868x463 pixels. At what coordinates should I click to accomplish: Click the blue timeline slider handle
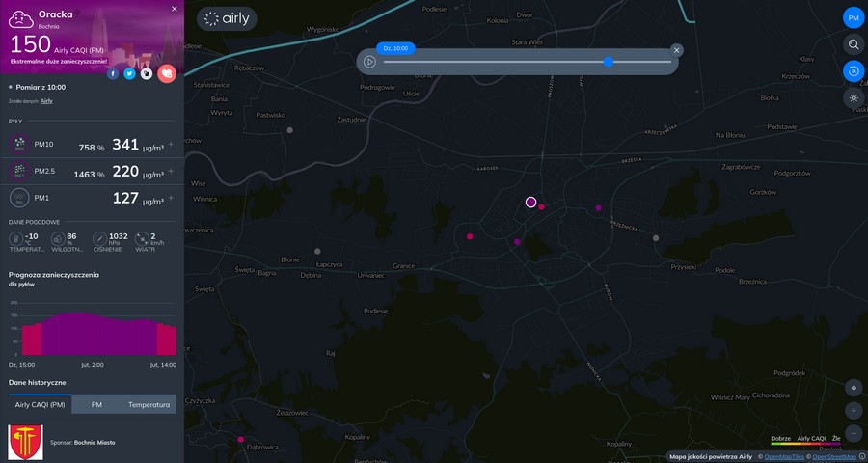pos(609,62)
